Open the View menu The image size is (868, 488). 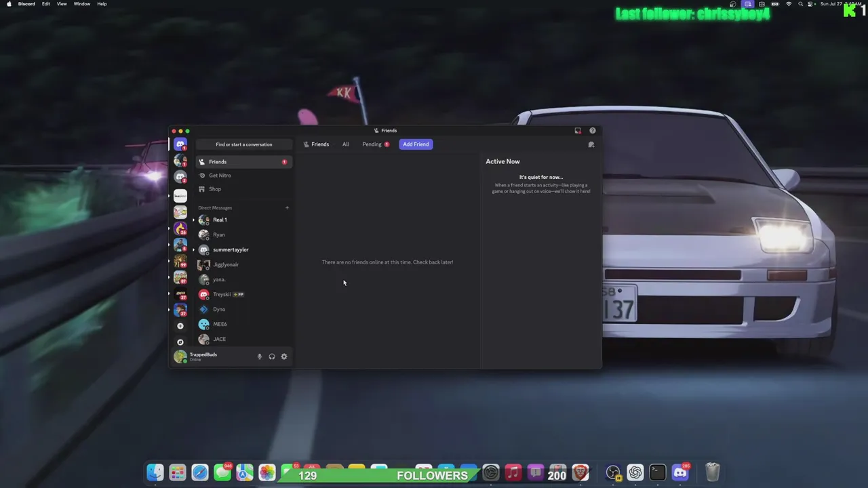62,4
